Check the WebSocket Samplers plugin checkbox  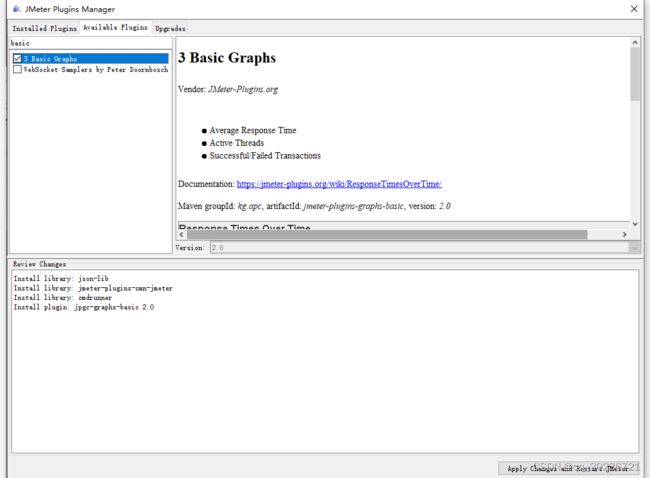[x=17, y=69]
